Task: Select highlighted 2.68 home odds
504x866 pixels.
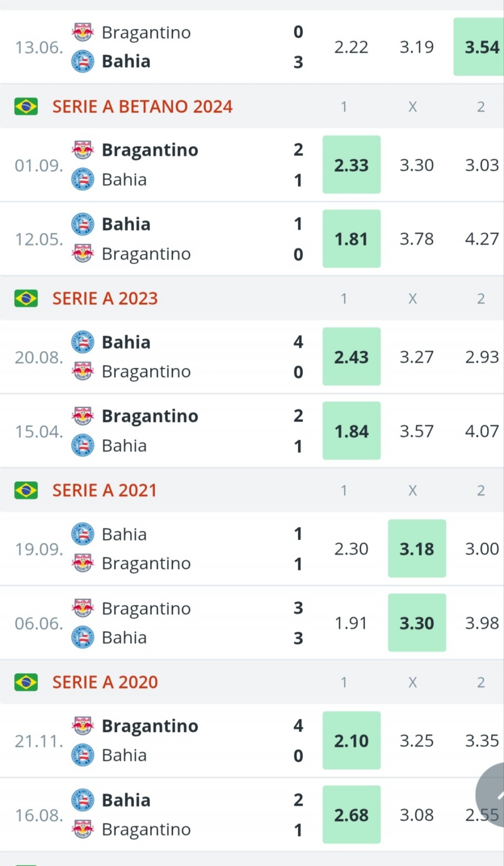Action: [x=351, y=815]
